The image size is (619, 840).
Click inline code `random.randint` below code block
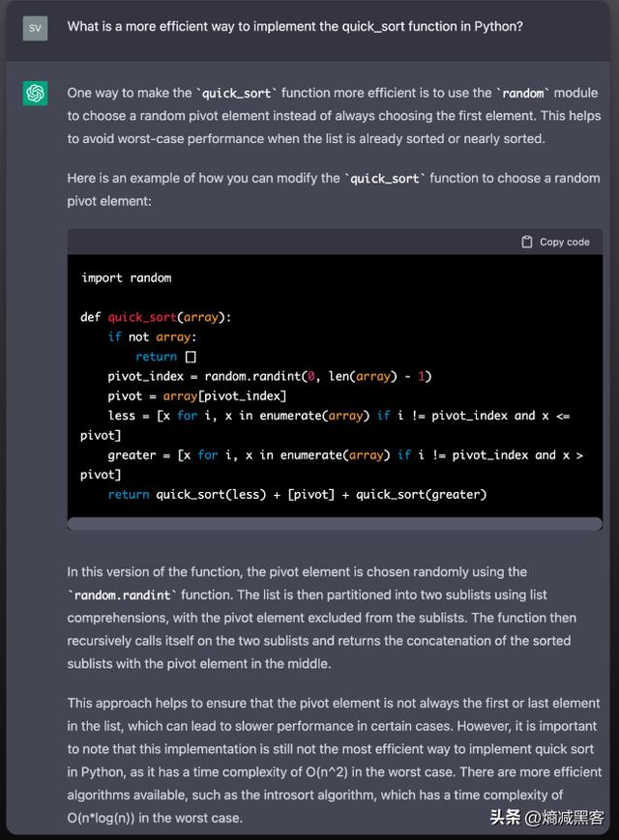tap(124, 594)
